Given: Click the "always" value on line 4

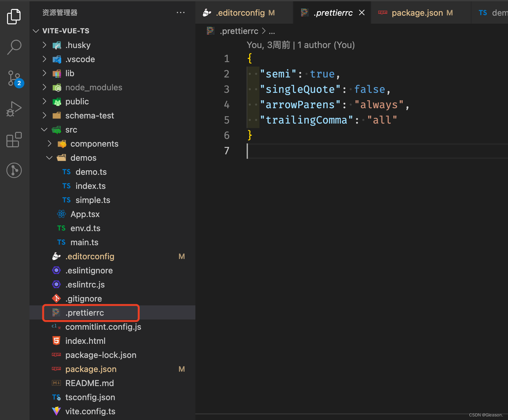Looking at the screenshot, I should click(x=379, y=105).
